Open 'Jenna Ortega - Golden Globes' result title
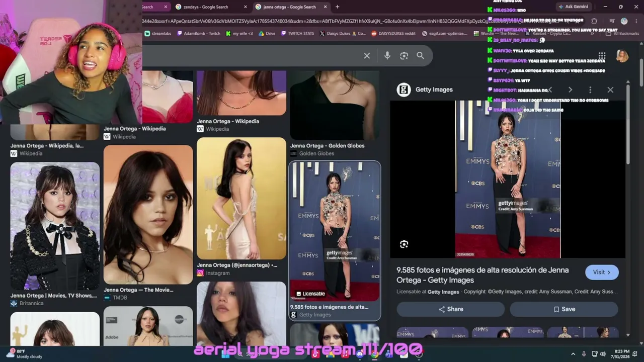 pos(328,146)
